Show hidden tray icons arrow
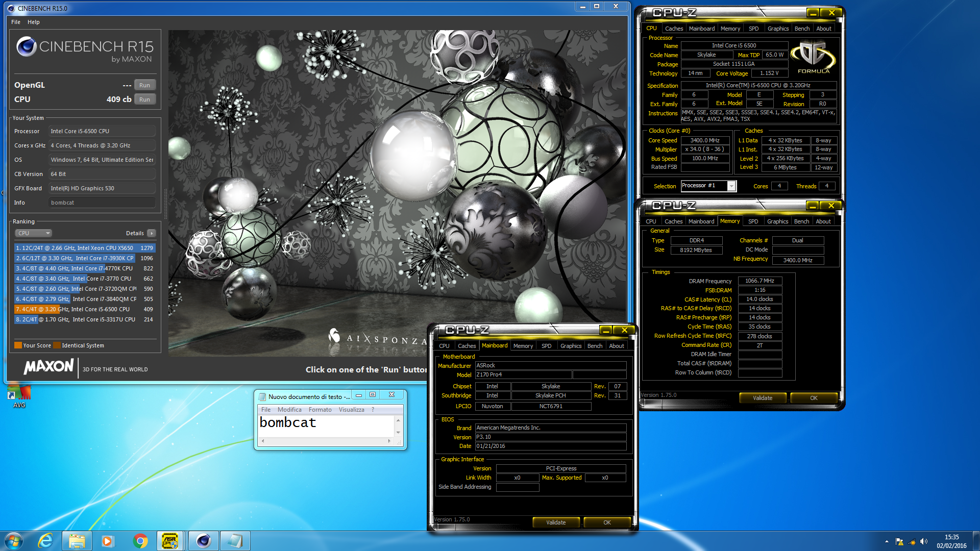The height and width of the screenshot is (551, 980). tap(887, 541)
